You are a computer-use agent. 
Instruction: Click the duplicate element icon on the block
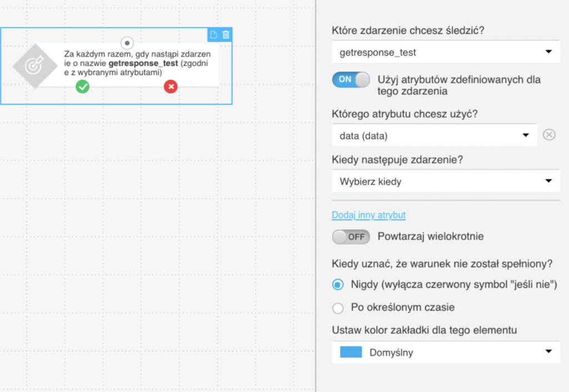tap(213, 35)
